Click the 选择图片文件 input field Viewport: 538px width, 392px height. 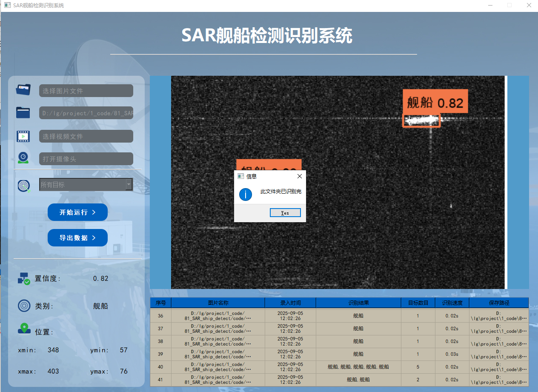click(86, 91)
